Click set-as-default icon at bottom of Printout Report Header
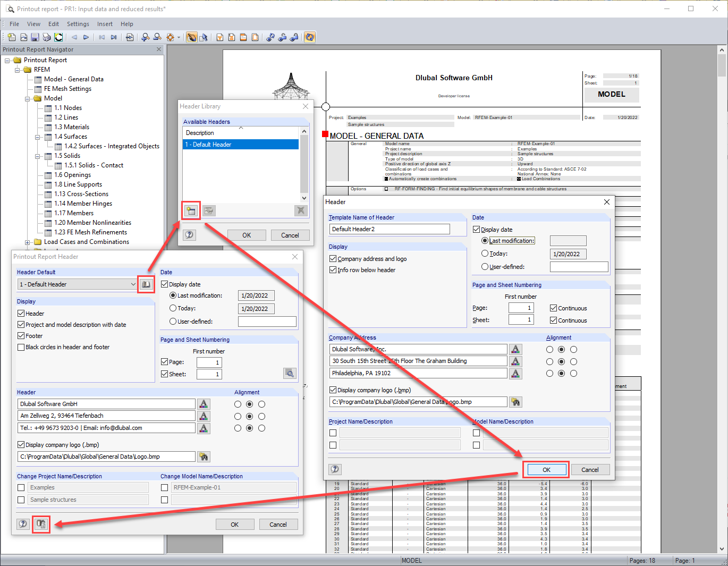 pyautogui.click(x=41, y=524)
